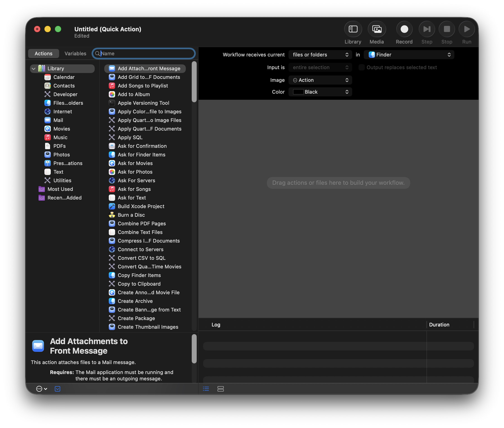
Task: Click the Record button in toolbar
Action: coord(404,29)
